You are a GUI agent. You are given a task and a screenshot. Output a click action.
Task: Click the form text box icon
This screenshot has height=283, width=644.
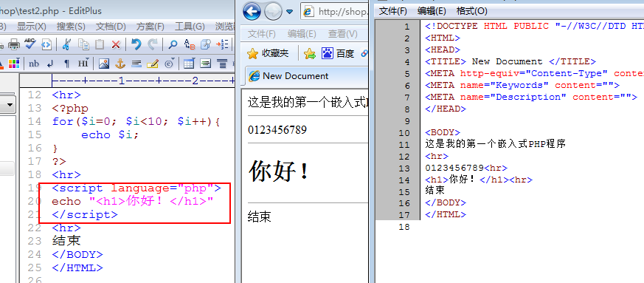click(205, 64)
